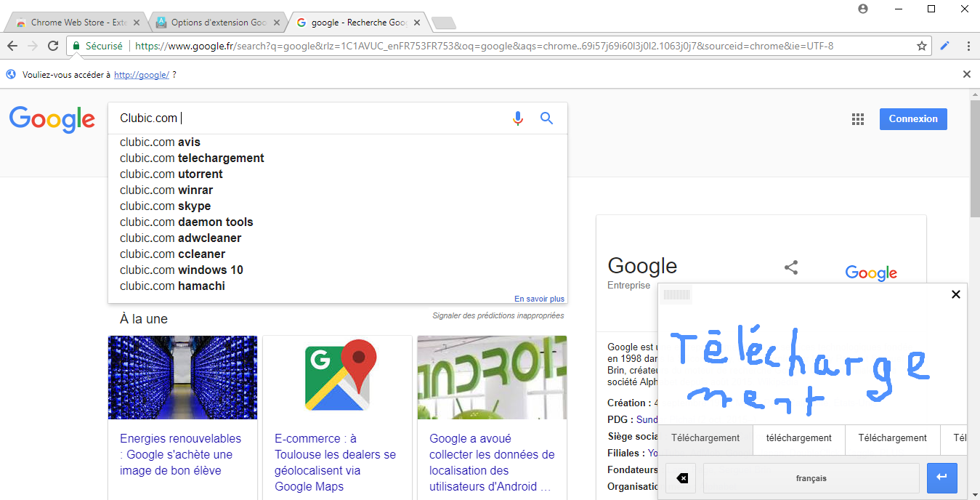Click the share icon in Google panel

[791, 267]
